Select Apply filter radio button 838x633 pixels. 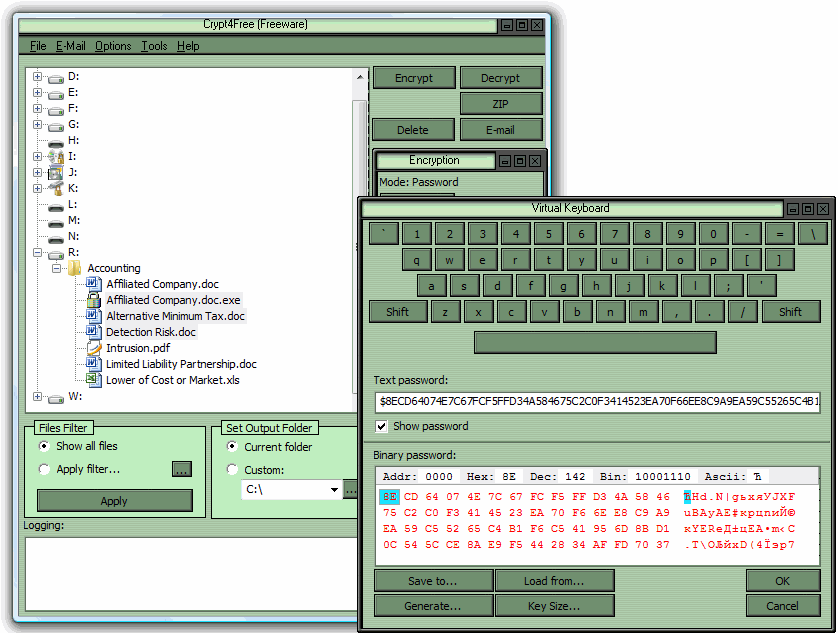click(44, 469)
